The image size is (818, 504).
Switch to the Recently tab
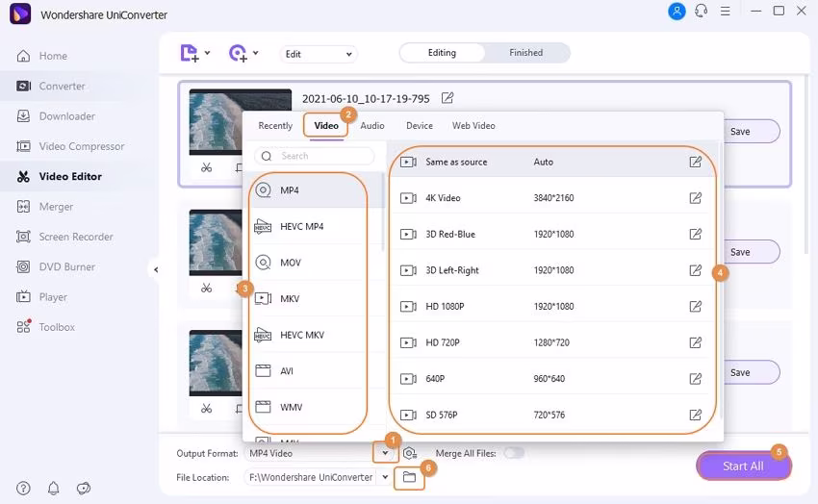(275, 126)
